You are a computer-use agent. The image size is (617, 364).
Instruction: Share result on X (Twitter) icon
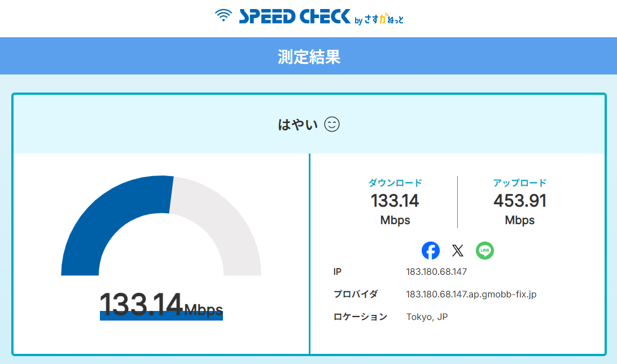point(457,251)
